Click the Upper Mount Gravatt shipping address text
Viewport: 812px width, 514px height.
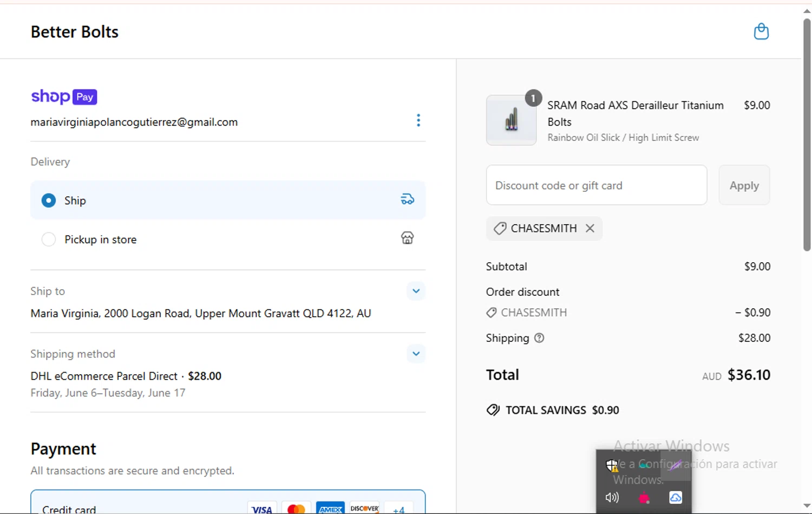tap(201, 314)
